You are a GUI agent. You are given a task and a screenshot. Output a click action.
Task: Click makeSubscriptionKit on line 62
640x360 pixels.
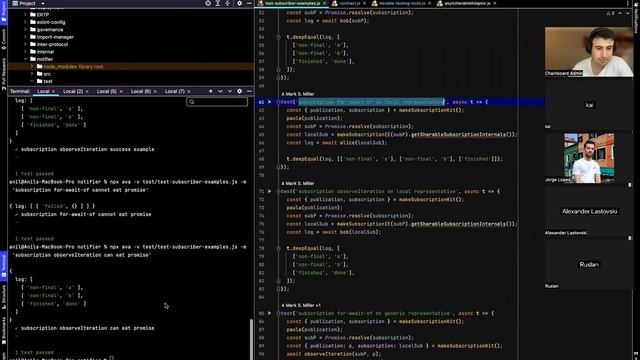tap(427, 110)
